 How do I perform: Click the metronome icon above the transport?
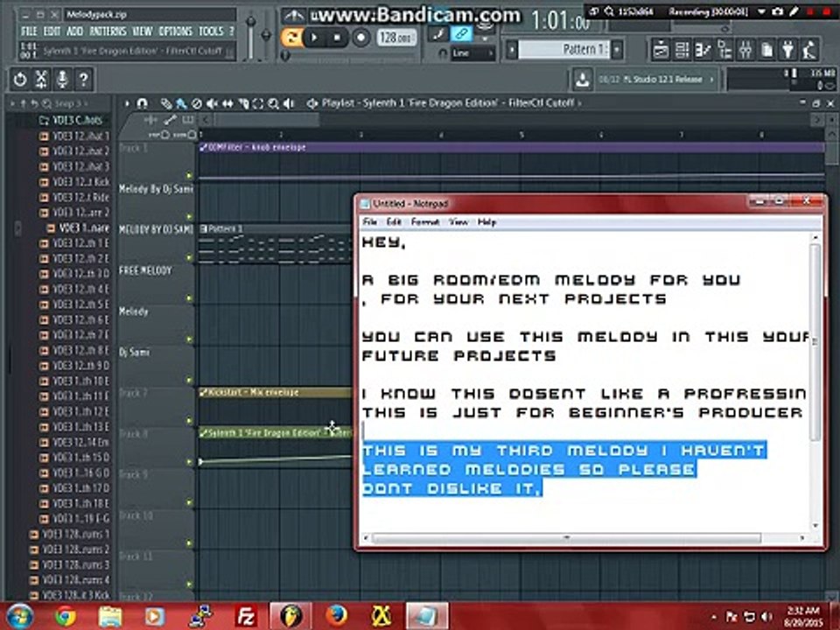pyautogui.click(x=293, y=16)
